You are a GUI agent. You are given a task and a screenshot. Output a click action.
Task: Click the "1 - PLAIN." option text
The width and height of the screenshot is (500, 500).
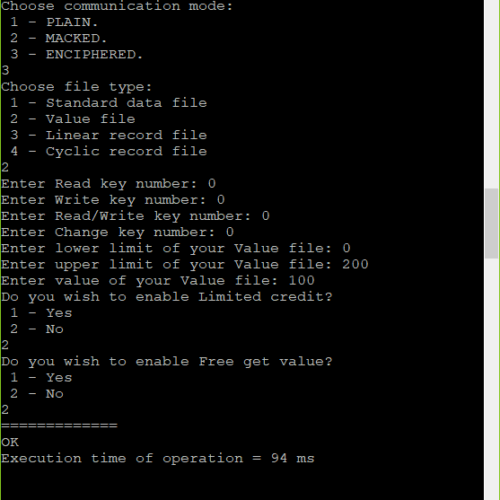pyautogui.click(x=54, y=22)
